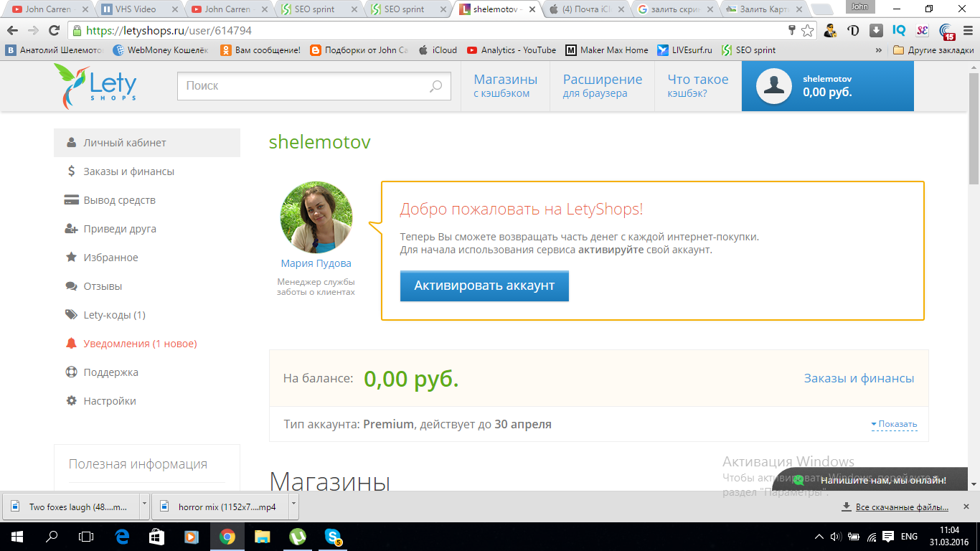The width and height of the screenshot is (980, 551).
Task: Expand the Показать account type details
Action: [894, 424]
